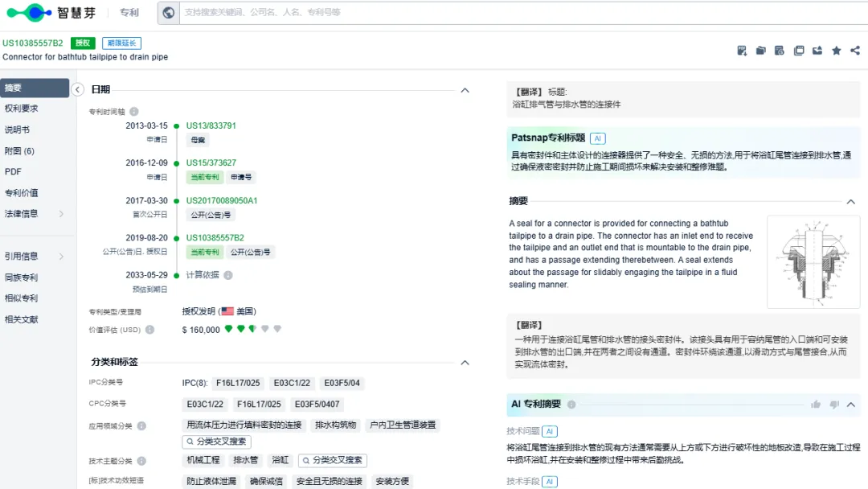Click the star icon to favorite patent

[x=836, y=51]
